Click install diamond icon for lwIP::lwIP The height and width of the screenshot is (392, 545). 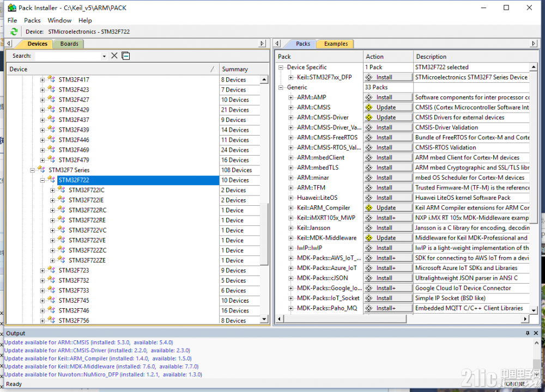click(369, 248)
